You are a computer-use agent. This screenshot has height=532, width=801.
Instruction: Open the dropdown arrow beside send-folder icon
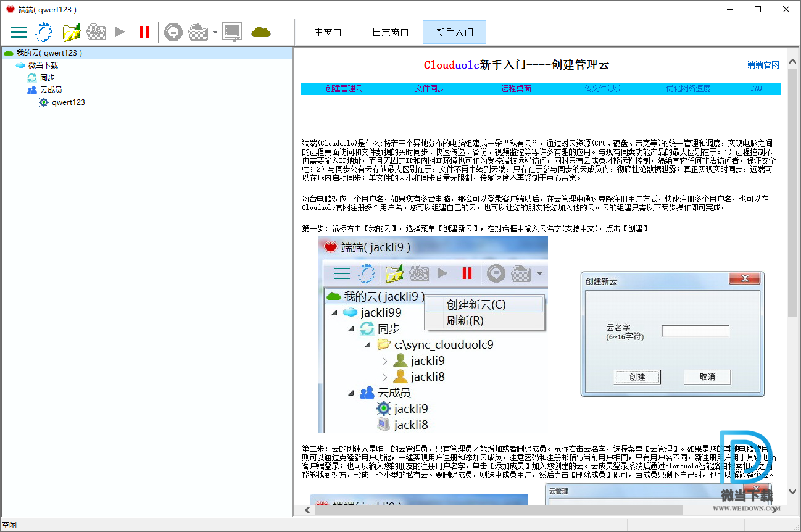tap(214, 33)
